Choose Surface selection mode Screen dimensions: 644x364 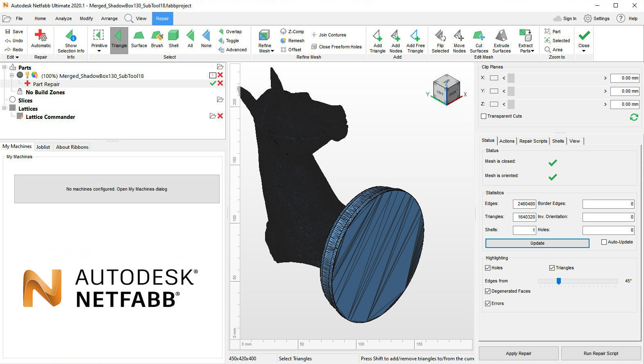tap(139, 39)
